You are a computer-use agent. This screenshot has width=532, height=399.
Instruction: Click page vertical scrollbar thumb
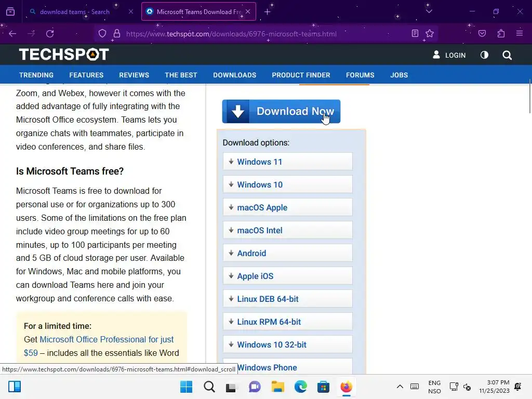pyautogui.click(x=529, y=97)
